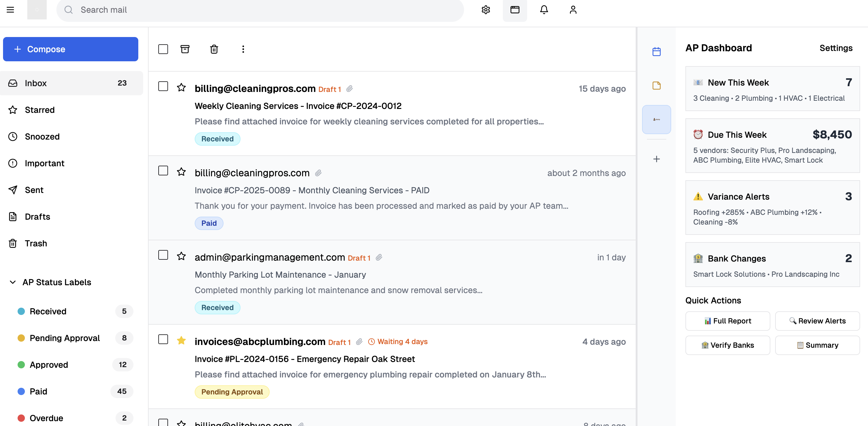Star the admin@parkingmanagement.com email

[181, 256]
